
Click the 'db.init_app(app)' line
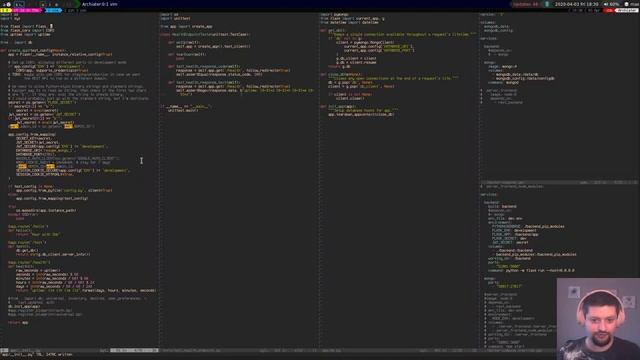point(24,307)
